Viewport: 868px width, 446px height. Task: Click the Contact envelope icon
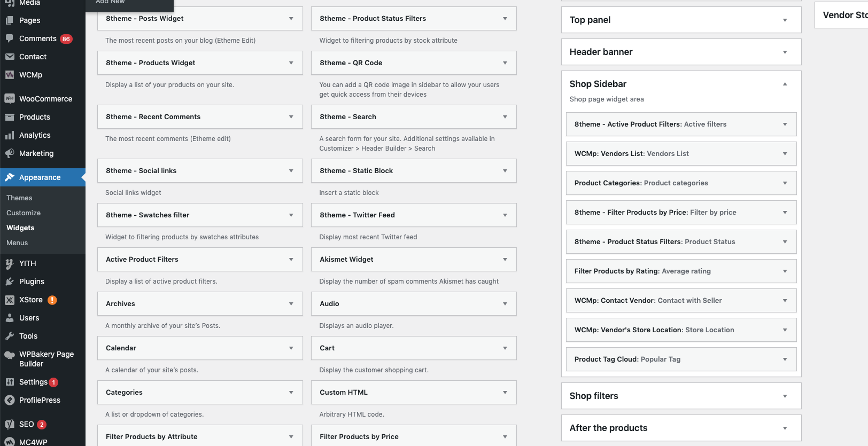click(x=10, y=57)
